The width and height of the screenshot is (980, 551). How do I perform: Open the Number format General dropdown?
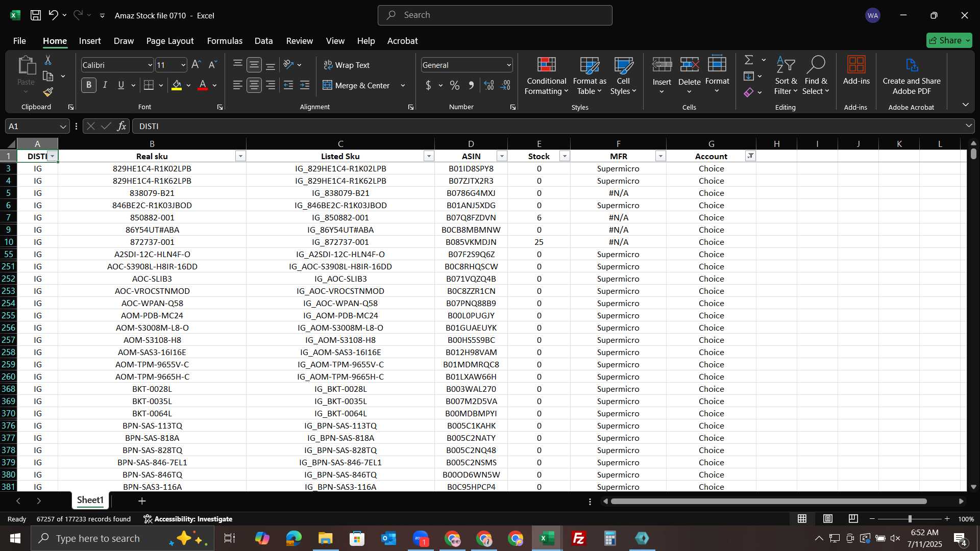[509, 65]
